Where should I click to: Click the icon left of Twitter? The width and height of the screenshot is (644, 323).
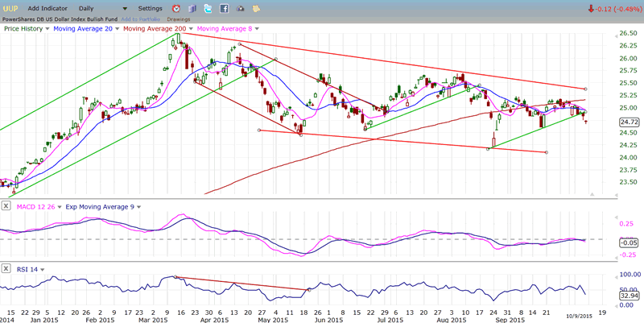click(192, 8)
